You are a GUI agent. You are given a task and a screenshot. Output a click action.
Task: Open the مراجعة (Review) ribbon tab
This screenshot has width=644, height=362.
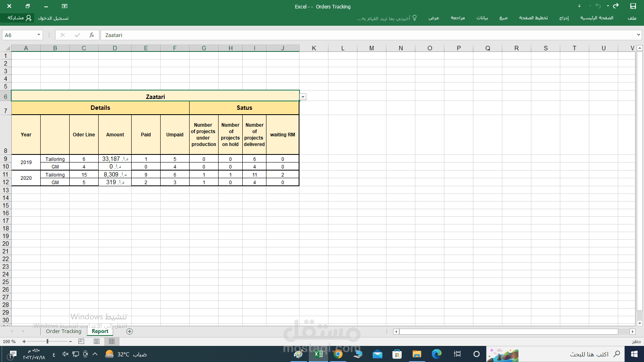pyautogui.click(x=458, y=18)
